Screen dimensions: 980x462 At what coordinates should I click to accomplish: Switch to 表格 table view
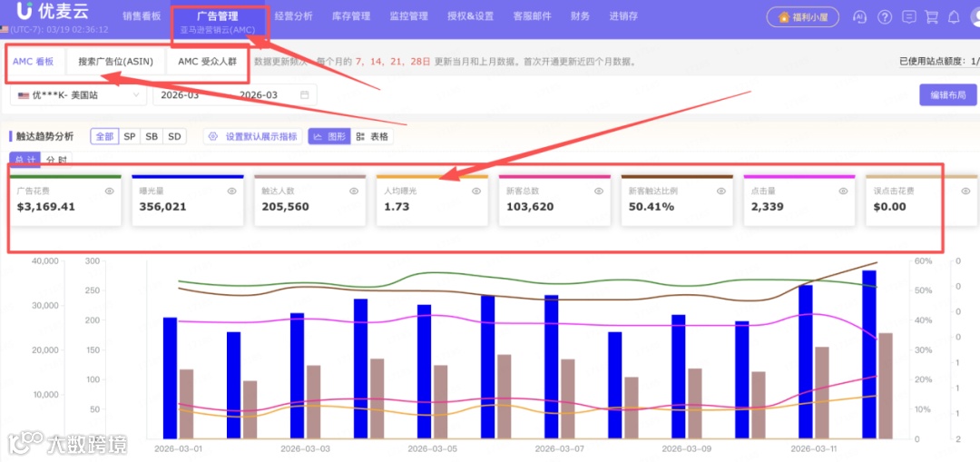point(372,136)
